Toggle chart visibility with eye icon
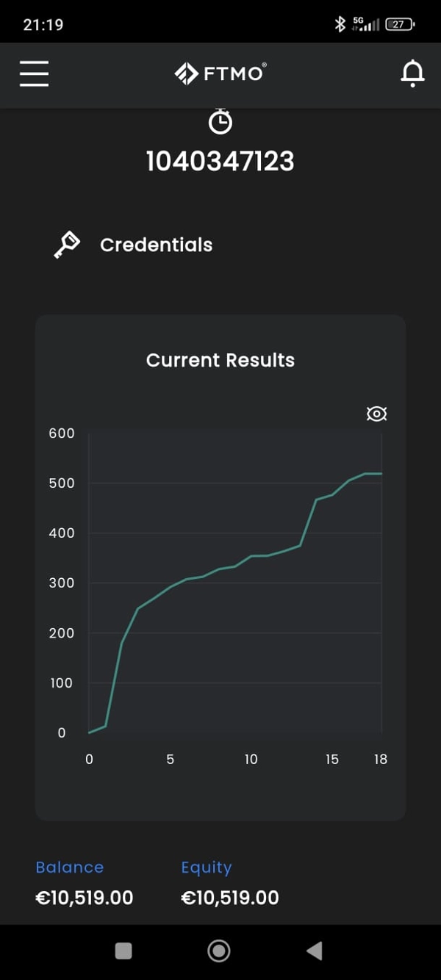 pos(376,414)
